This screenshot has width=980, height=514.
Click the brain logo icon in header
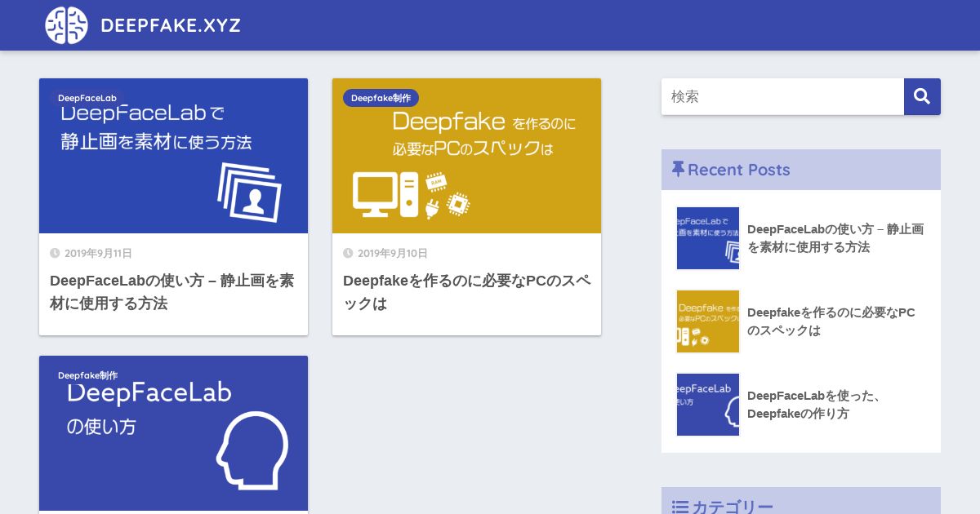click(x=66, y=25)
